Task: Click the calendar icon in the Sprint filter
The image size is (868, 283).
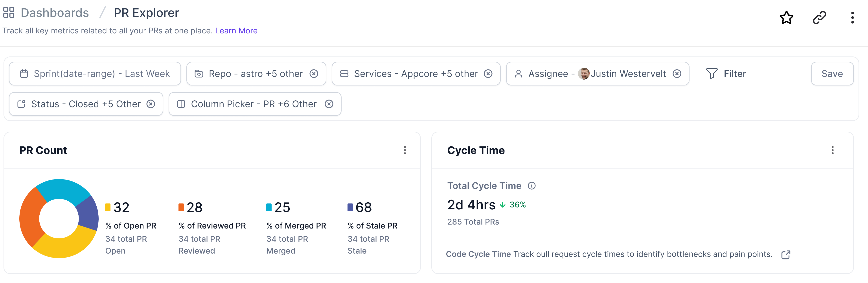Action: (x=25, y=73)
